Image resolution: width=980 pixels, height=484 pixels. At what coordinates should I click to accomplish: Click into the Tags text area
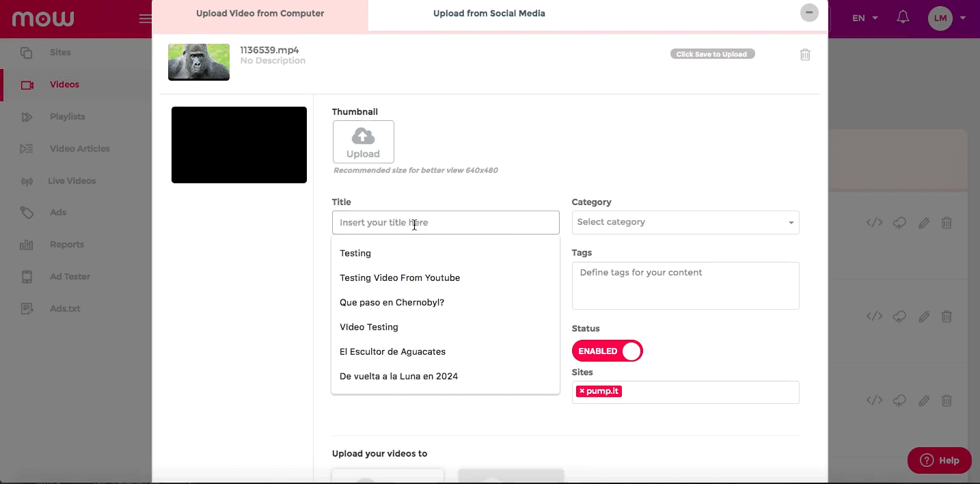(685, 285)
